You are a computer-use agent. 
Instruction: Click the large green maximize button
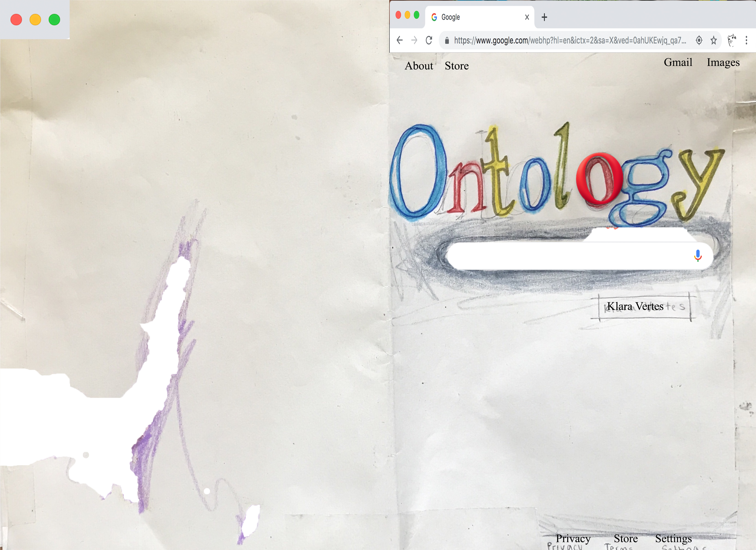[x=54, y=20]
